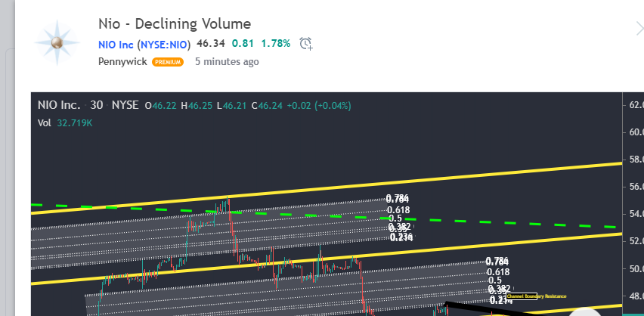The image size is (644, 316).
Task: Click the orange PREMIUM badge
Action: coord(168,62)
